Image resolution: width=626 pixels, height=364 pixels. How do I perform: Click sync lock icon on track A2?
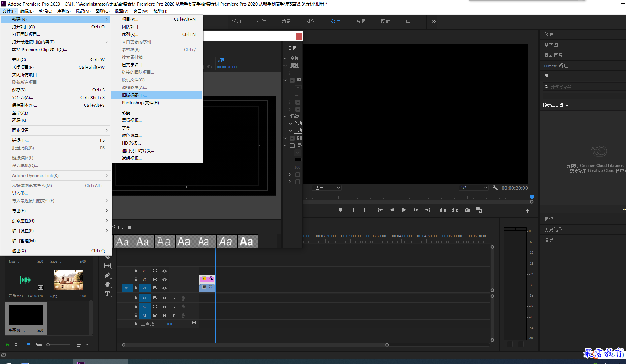pos(155,307)
